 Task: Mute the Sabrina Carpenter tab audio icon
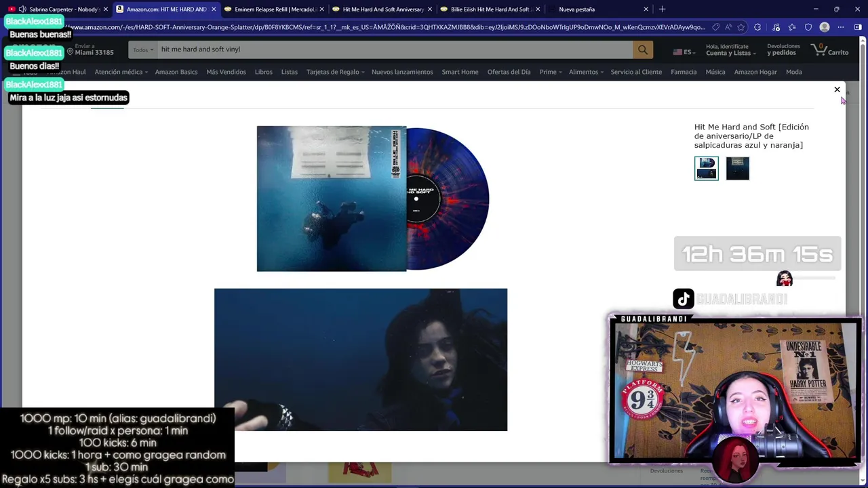22,9
